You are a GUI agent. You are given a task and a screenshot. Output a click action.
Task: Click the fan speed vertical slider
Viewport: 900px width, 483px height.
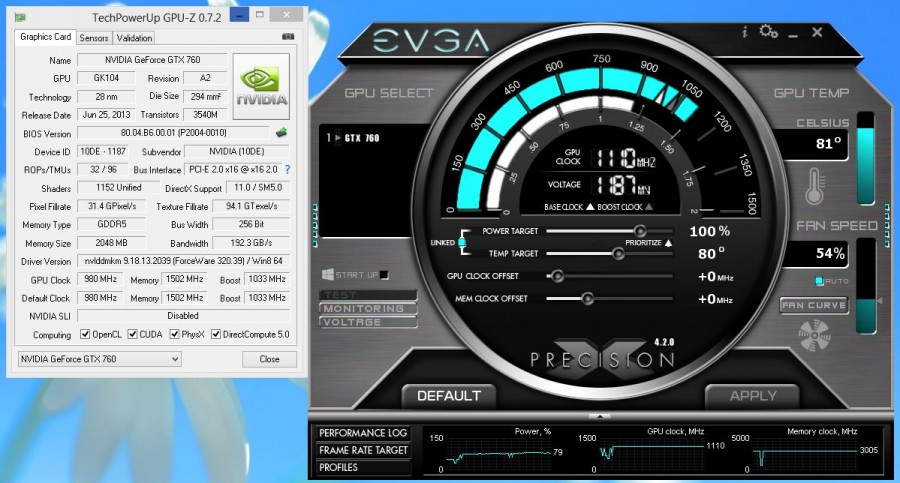click(866, 286)
